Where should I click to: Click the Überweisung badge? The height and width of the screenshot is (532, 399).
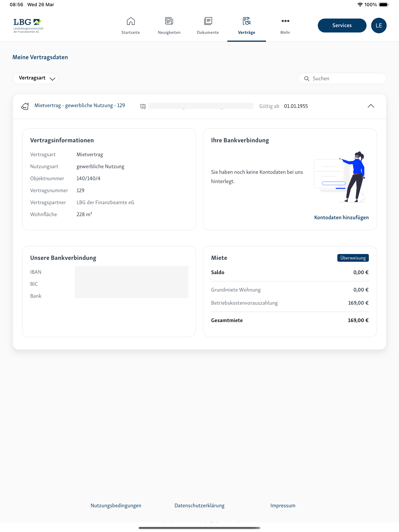pyautogui.click(x=353, y=258)
